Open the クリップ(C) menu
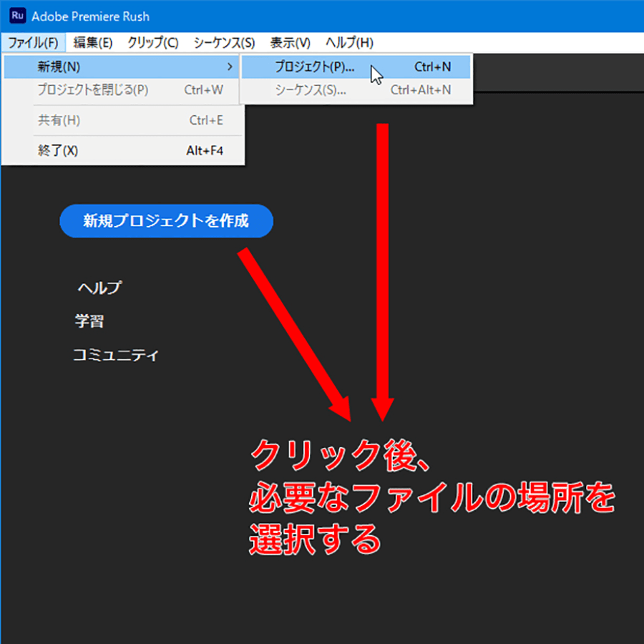The image size is (644, 644). click(x=153, y=43)
